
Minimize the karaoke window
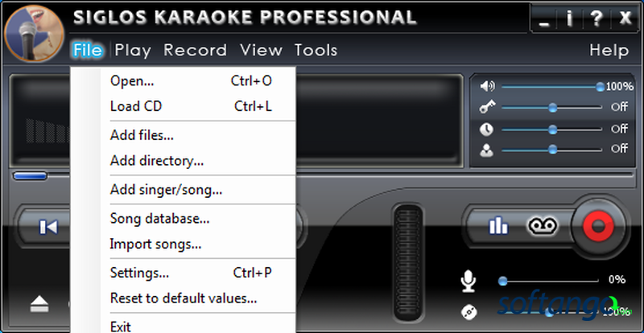tap(544, 25)
